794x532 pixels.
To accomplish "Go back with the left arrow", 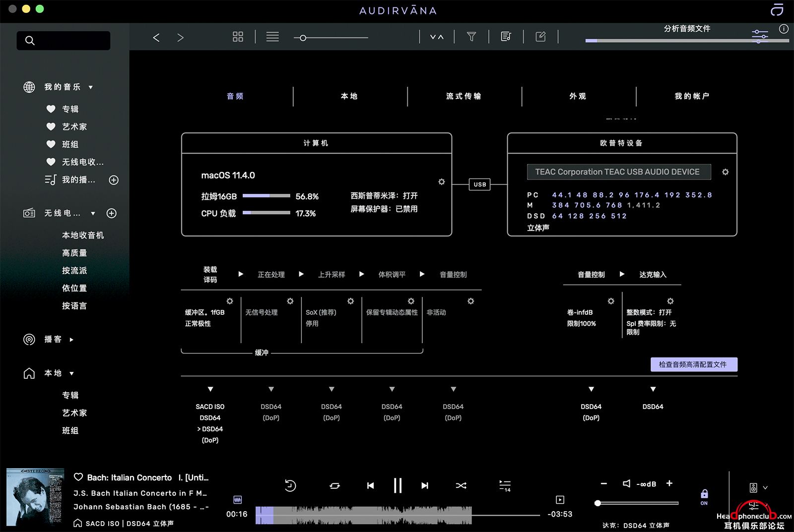I will [156, 37].
